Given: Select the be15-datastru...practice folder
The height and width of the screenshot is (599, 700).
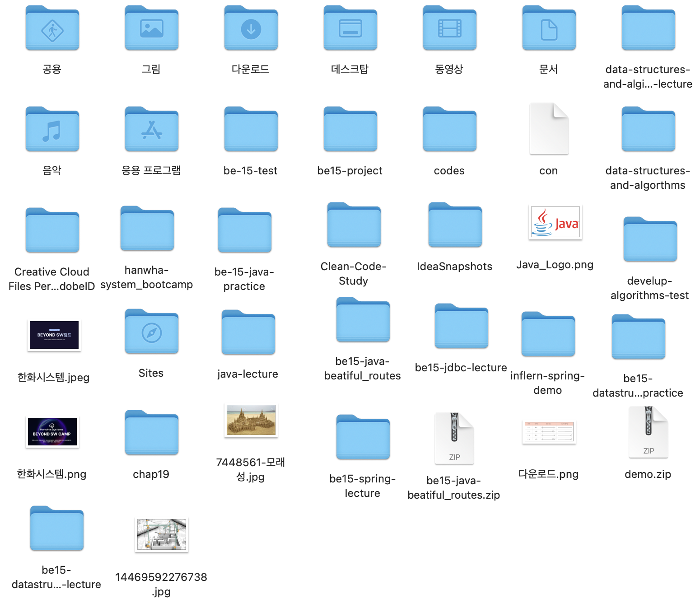Looking at the screenshot, I should [639, 337].
